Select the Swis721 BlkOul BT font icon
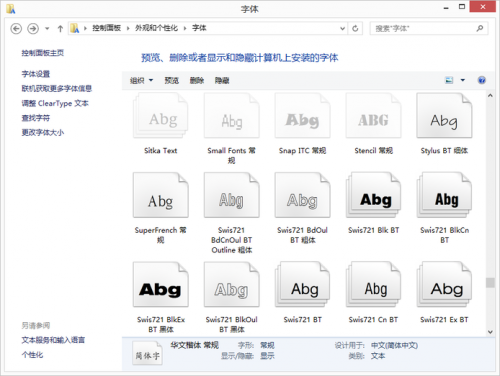This screenshot has height=376, width=500. [232, 284]
